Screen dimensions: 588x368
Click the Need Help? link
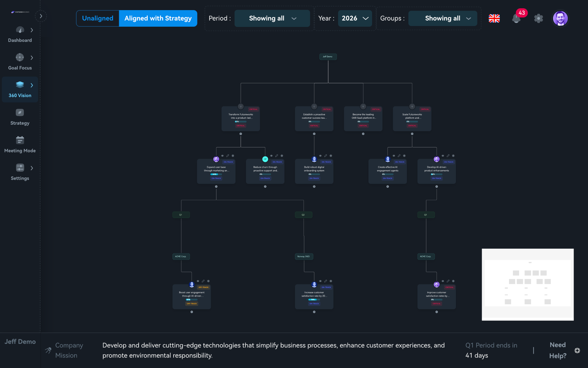[558, 350]
